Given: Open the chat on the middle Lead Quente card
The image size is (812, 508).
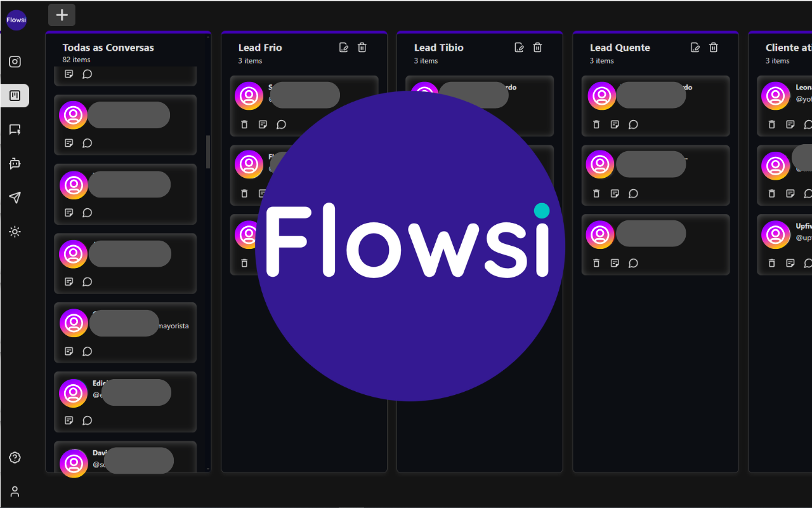Looking at the screenshot, I should 633,194.
